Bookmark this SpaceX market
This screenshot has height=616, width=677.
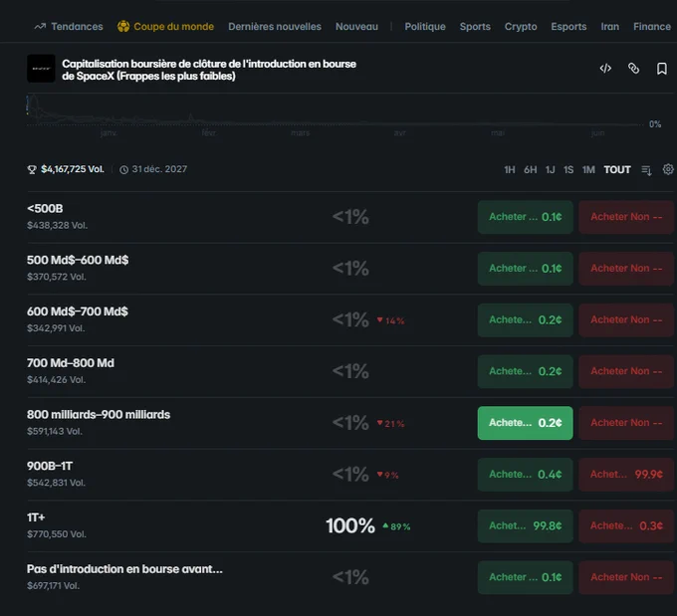point(661,69)
